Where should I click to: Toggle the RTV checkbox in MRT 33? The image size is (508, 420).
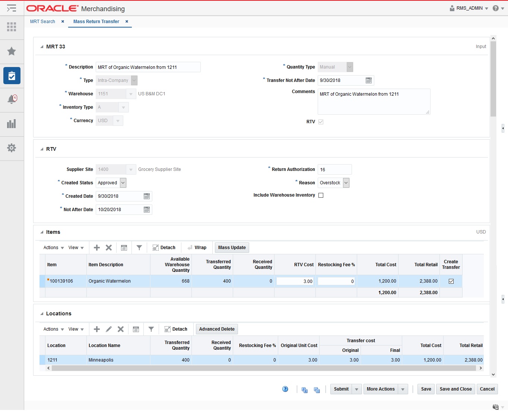(x=321, y=121)
